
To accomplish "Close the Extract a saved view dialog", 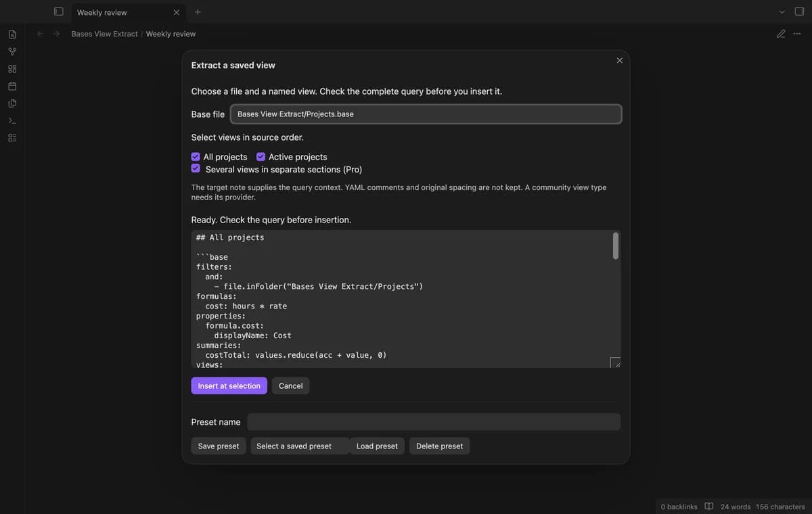I will click(619, 60).
